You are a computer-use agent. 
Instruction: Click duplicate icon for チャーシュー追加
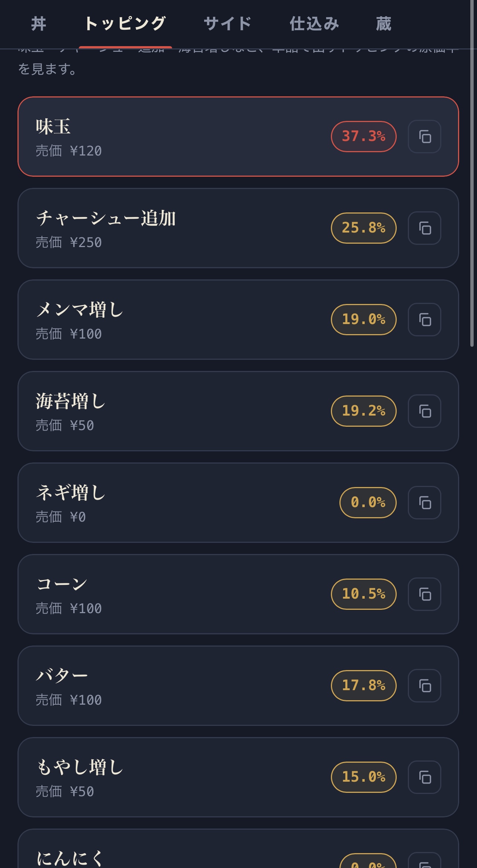pyautogui.click(x=424, y=228)
